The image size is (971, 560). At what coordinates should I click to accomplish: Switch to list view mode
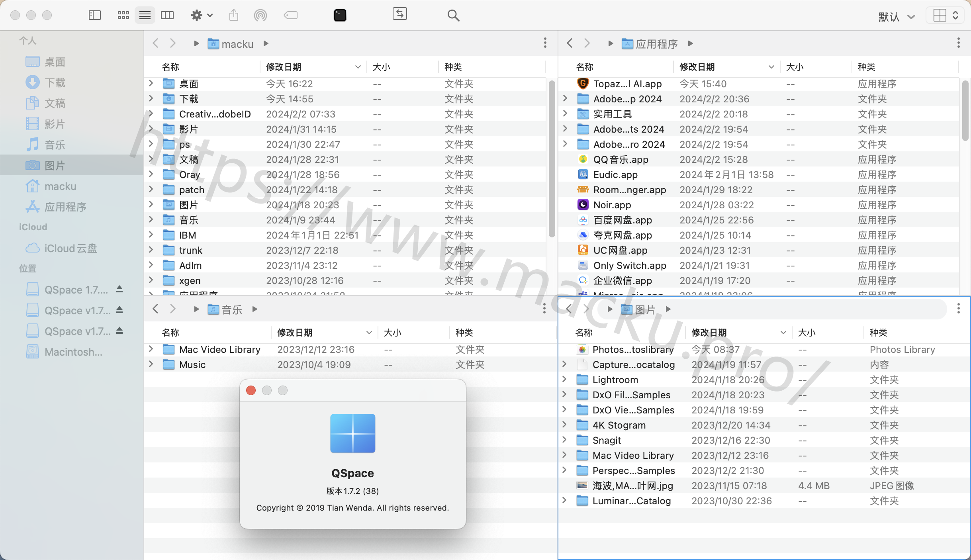pos(145,16)
